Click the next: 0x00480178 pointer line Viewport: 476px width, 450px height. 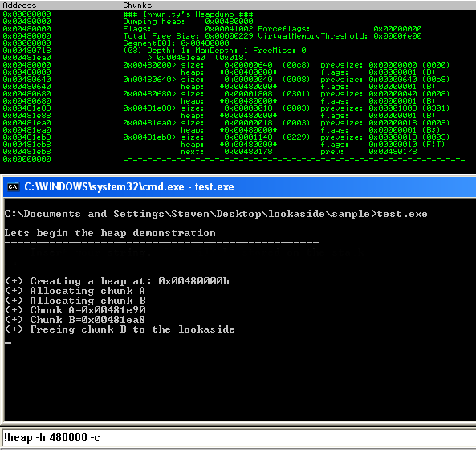(227, 152)
